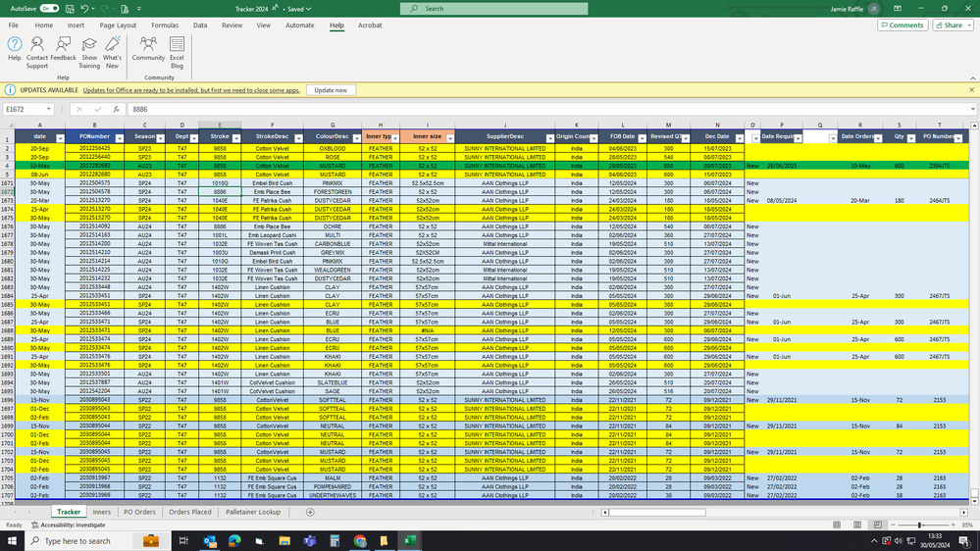Click the Update now button
The image size is (980, 551).
click(331, 90)
